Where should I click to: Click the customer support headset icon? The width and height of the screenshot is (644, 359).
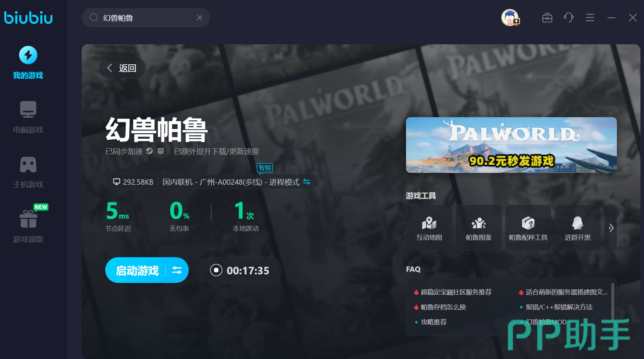click(x=568, y=18)
